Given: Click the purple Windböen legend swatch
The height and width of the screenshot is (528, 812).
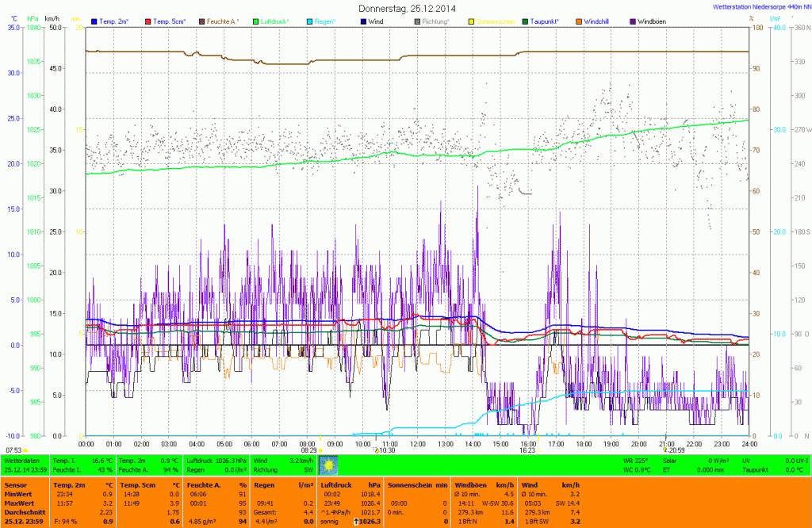Looking at the screenshot, I should [633, 21].
